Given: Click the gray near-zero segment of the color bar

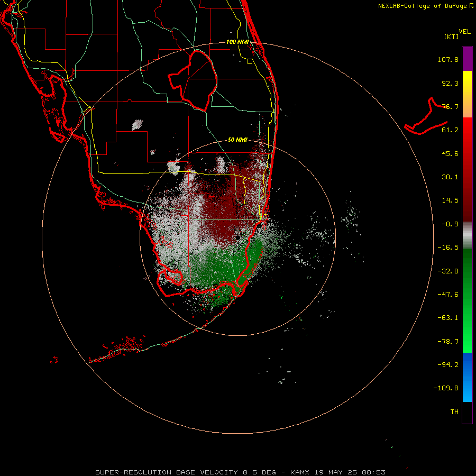Looking at the screenshot, I should click(467, 235).
